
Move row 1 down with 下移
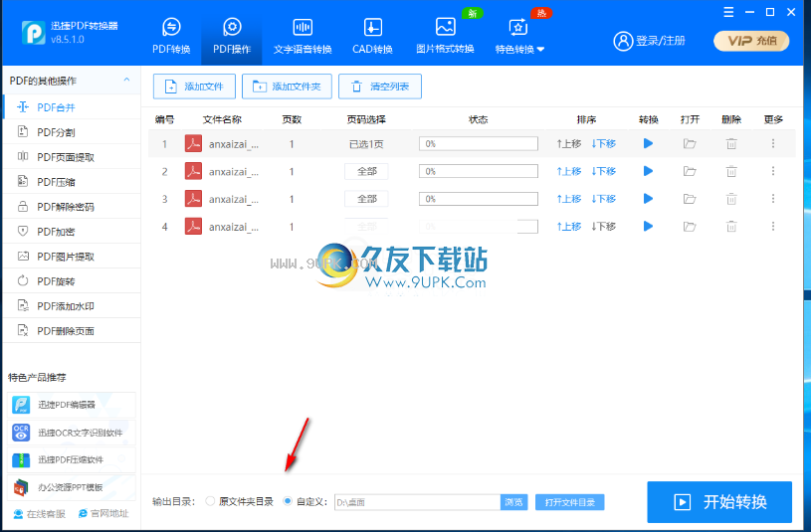click(604, 144)
